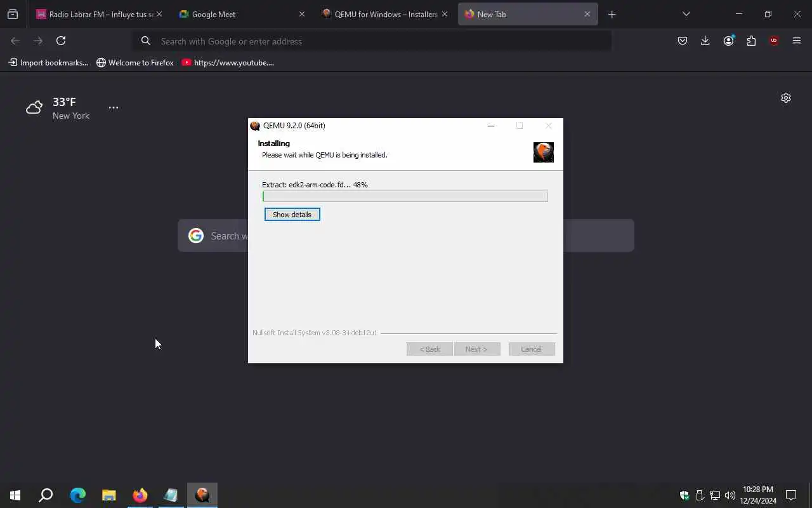Switch to Radio Labrar FM tab

[95, 14]
